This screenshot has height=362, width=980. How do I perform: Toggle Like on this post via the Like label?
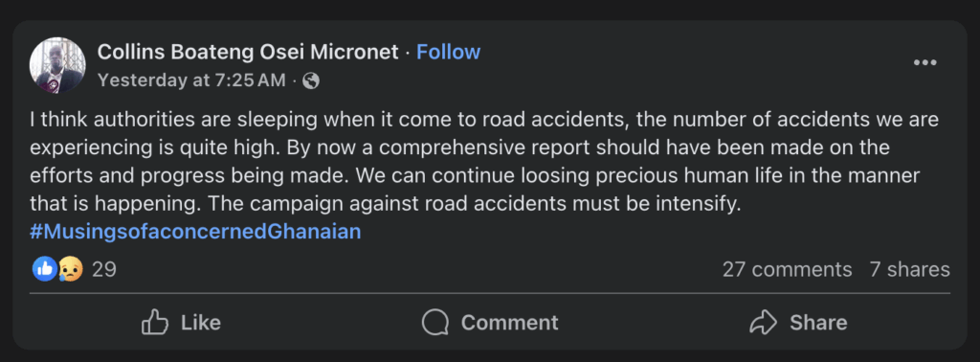click(x=201, y=323)
